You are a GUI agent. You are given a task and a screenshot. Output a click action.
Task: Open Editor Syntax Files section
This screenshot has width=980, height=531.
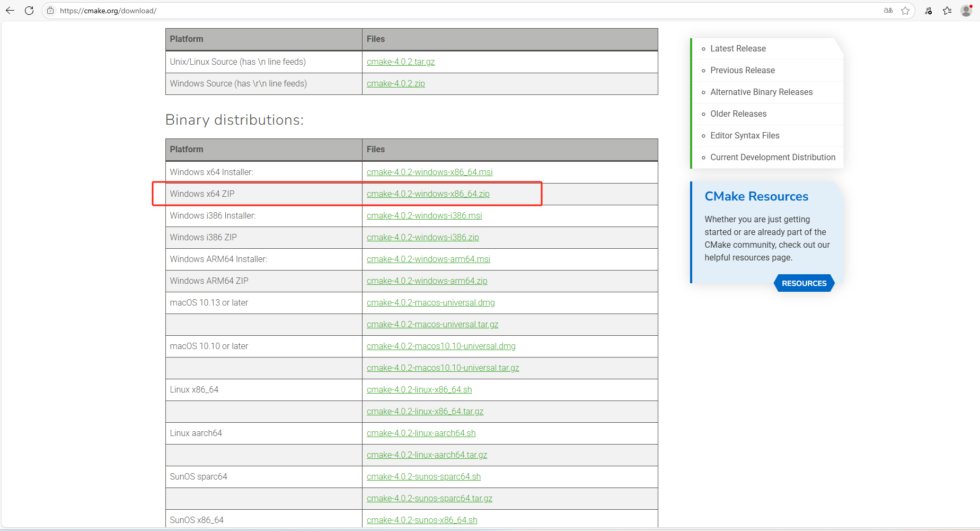coord(745,135)
